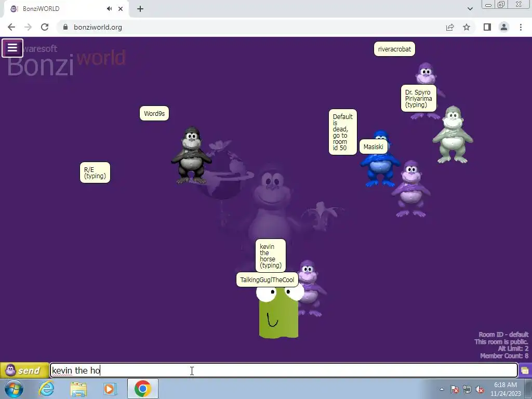Click the Dr. Spyro Piriyarima name tag
Viewport: 532px width, 399px height.
(419, 98)
